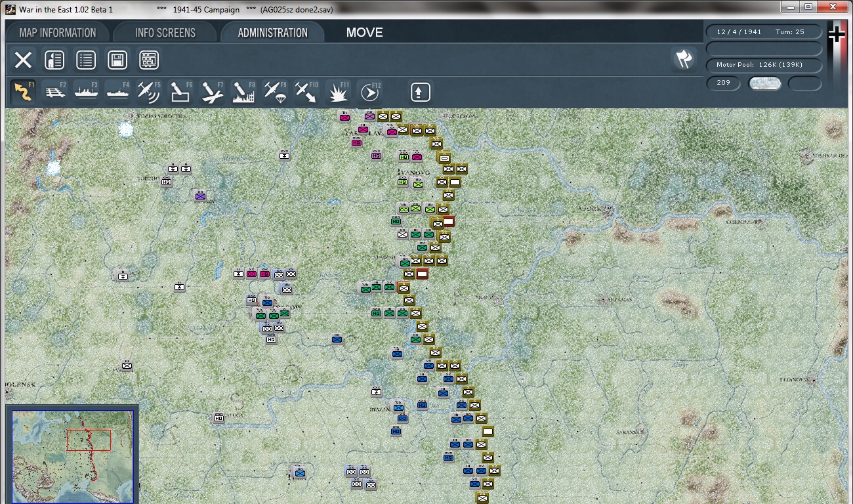This screenshot has height=504, width=853.
Task: Select the F3 naval transport ship icon
Action: [x=87, y=92]
